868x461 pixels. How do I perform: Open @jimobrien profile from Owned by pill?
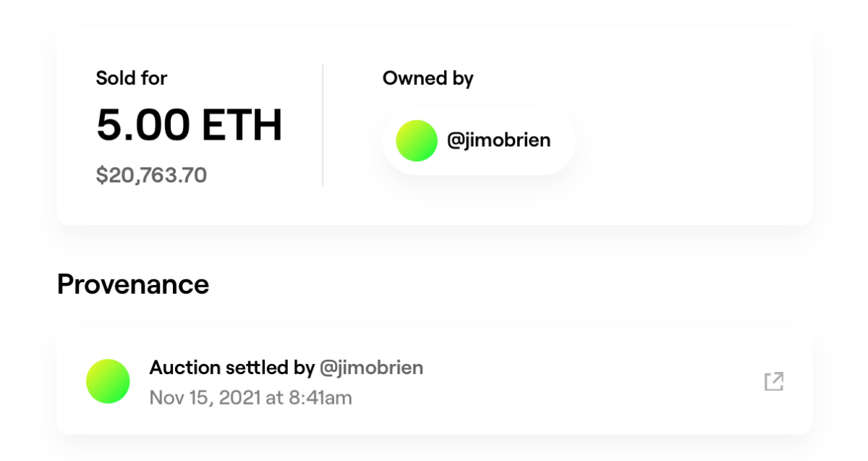(x=498, y=140)
